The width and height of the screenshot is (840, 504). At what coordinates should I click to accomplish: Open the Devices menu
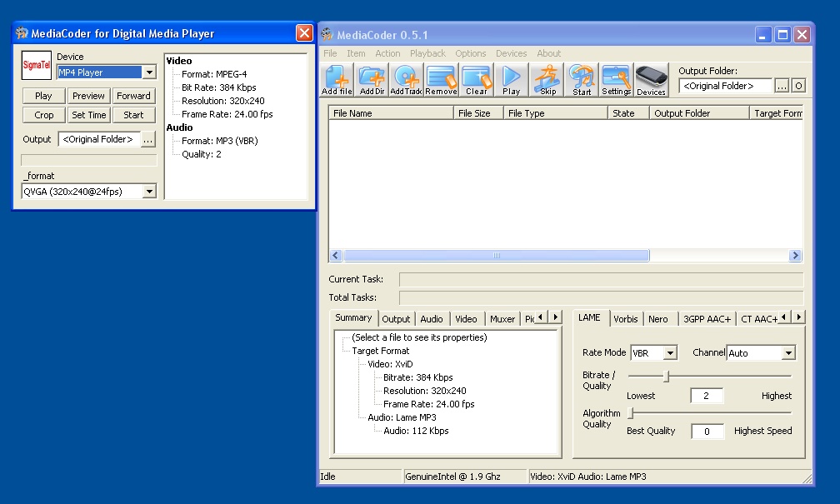[x=511, y=53]
